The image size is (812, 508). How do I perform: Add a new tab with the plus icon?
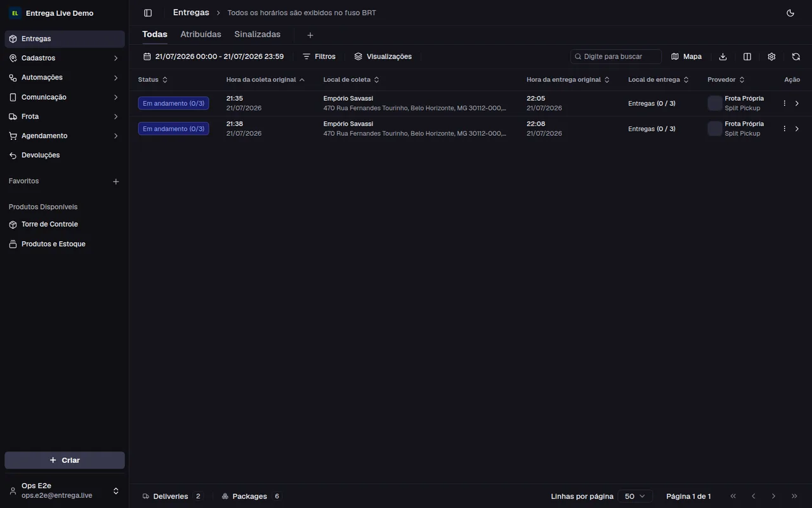tap(310, 35)
